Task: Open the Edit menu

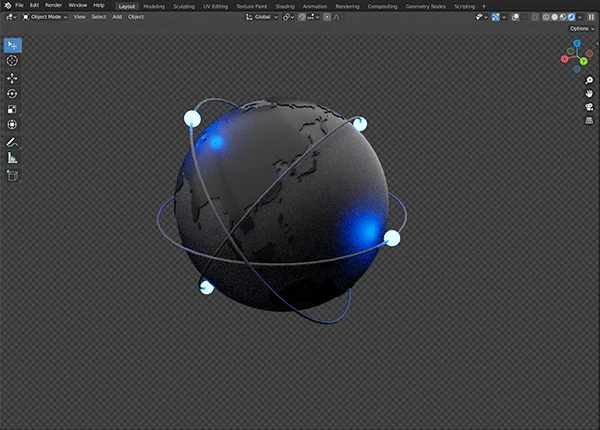Action: click(x=34, y=5)
